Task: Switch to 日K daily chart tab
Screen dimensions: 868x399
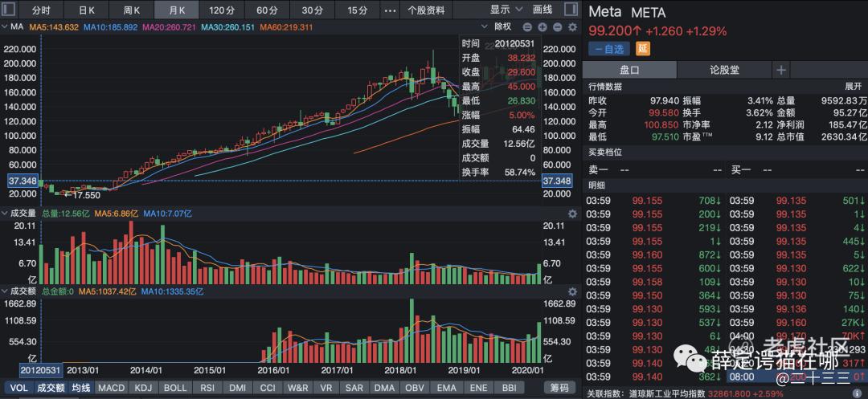Action: (x=86, y=10)
